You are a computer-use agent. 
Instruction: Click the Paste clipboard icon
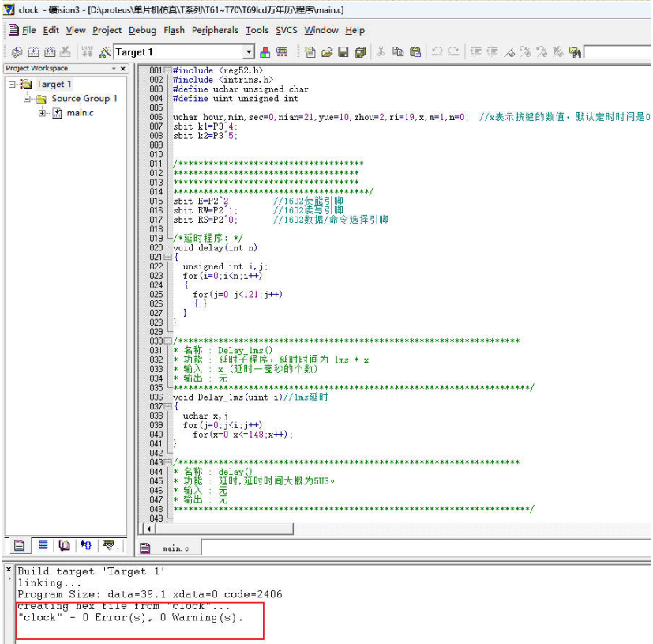[x=415, y=52]
